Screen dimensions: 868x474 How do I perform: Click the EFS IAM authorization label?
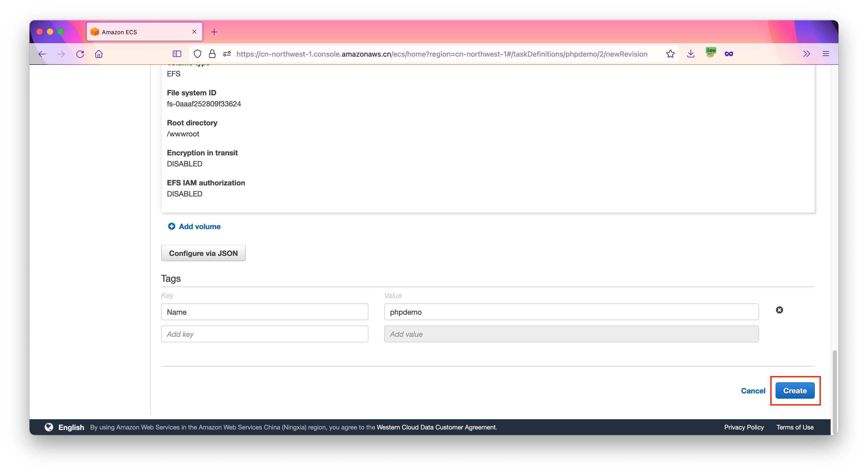[x=206, y=182]
